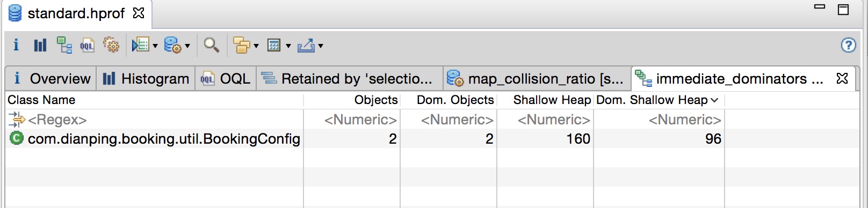Click the BookingConfig class icon
The width and height of the screenshot is (868, 208).
(17, 138)
